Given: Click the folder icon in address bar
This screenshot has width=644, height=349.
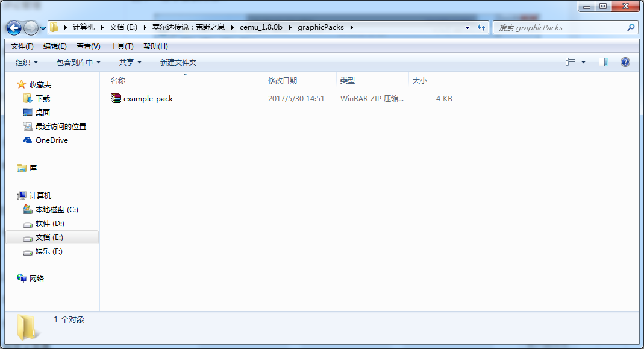Looking at the screenshot, I should (x=54, y=27).
